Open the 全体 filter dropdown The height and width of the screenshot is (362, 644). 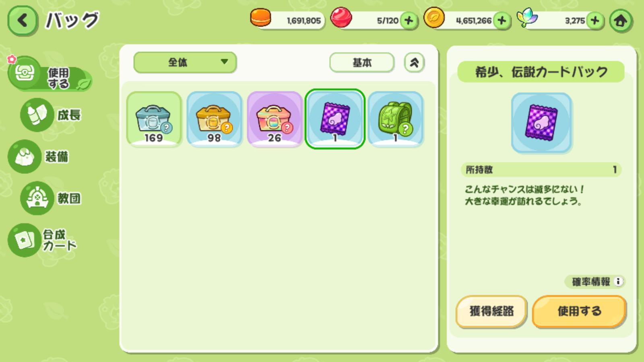coord(185,62)
